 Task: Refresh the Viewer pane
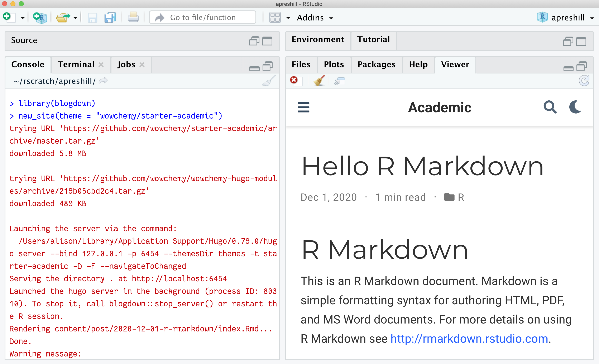584,81
